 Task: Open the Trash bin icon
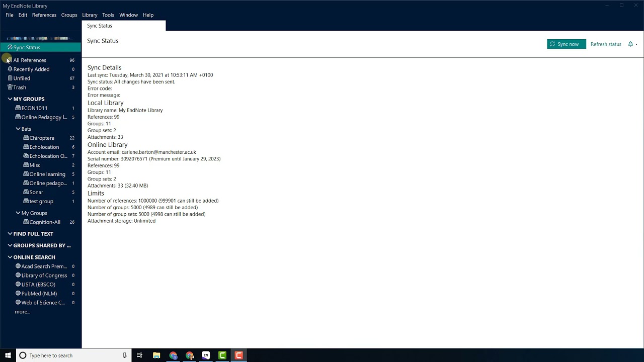(x=10, y=87)
